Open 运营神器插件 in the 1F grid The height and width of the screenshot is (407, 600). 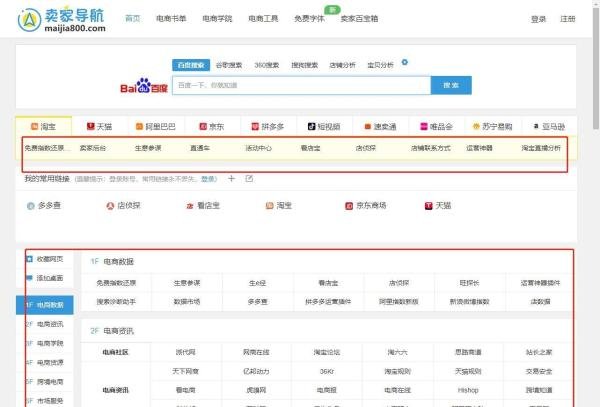540,283
